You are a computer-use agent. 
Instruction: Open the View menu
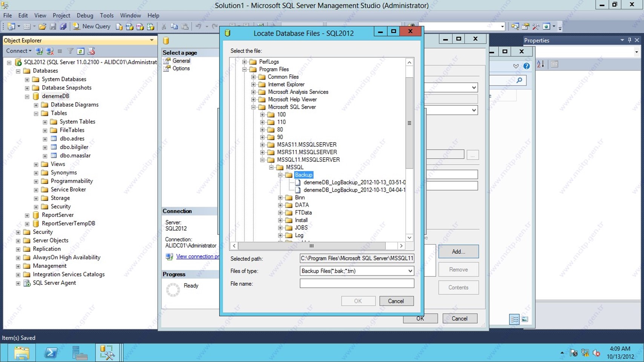pyautogui.click(x=40, y=15)
